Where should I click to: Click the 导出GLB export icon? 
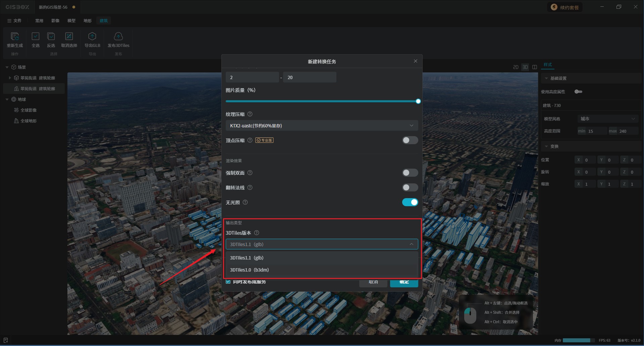92,37
